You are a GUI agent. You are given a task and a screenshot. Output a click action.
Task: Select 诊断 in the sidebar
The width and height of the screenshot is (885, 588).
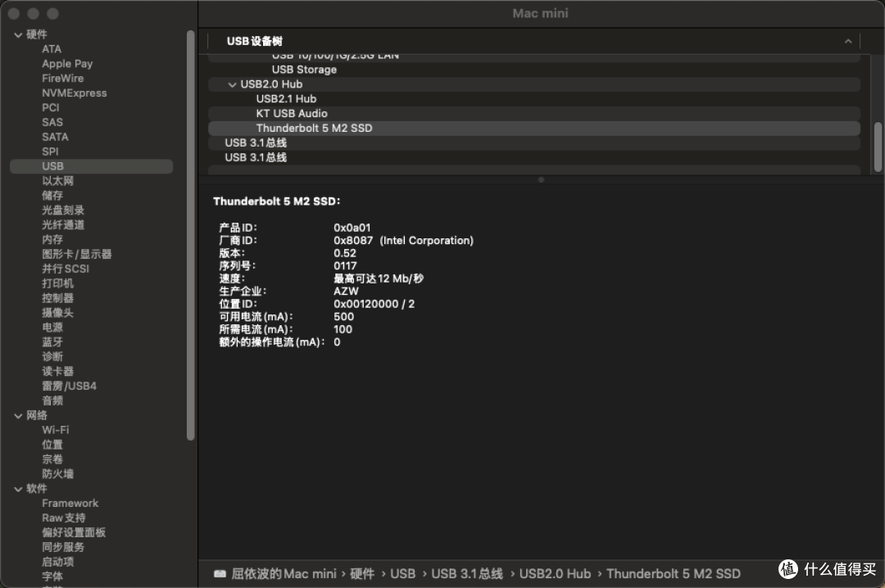tap(52, 357)
